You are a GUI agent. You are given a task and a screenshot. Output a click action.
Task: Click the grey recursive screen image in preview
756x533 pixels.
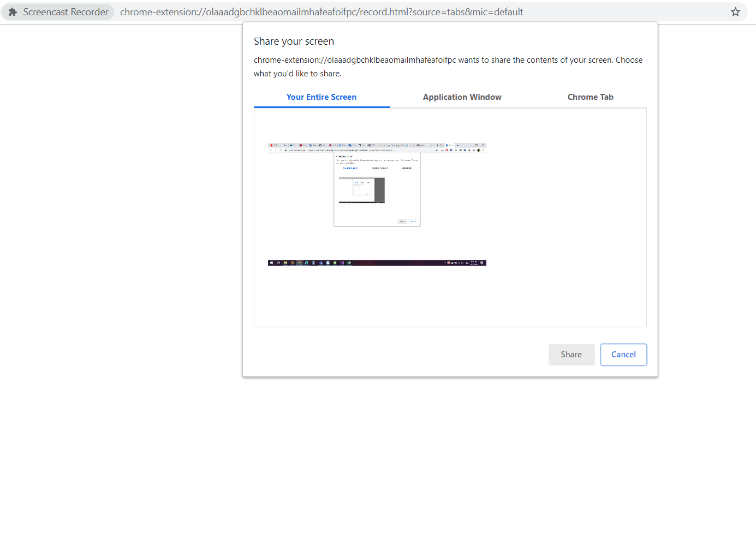coord(362,190)
